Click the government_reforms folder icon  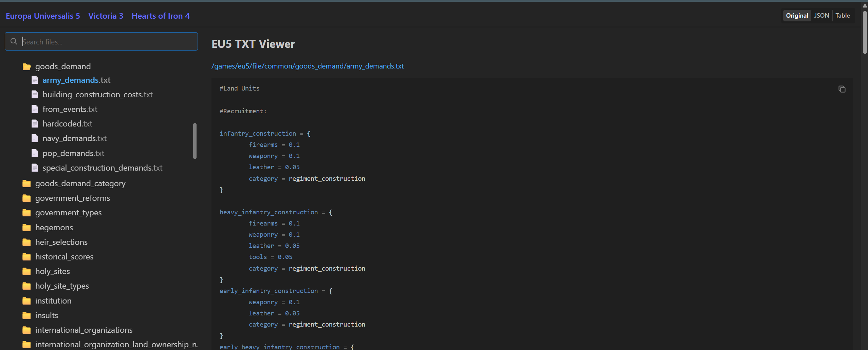click(x=26, y=198)
